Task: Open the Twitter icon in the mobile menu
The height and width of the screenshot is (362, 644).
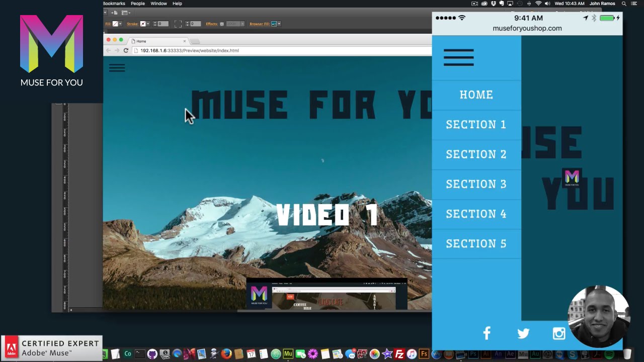Action: click(x=523, y=334)
